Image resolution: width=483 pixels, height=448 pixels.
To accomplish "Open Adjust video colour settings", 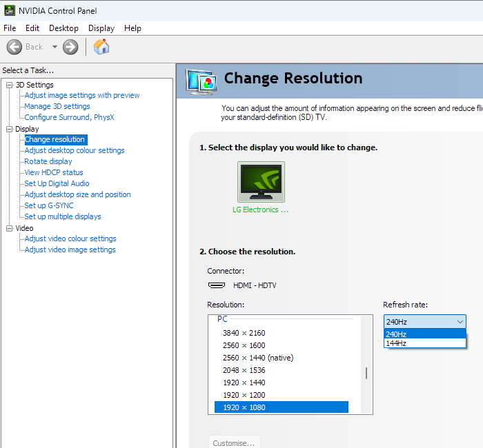I will click(70, 238).
